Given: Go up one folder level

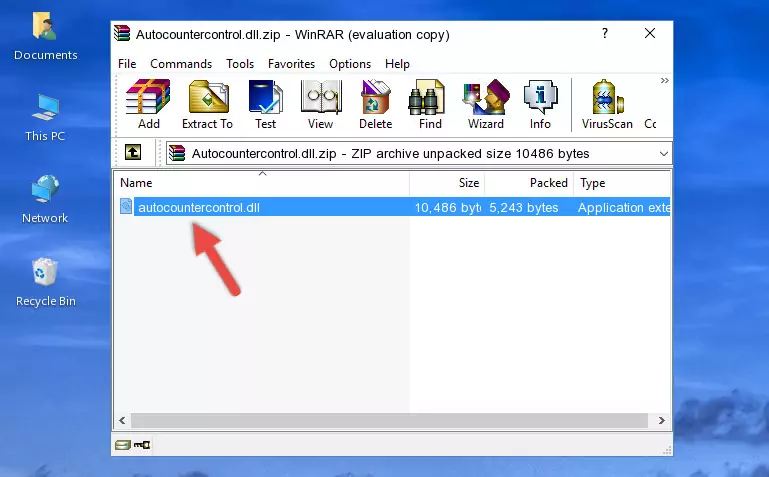Looking at the screenshot, I should pos(133,152).
